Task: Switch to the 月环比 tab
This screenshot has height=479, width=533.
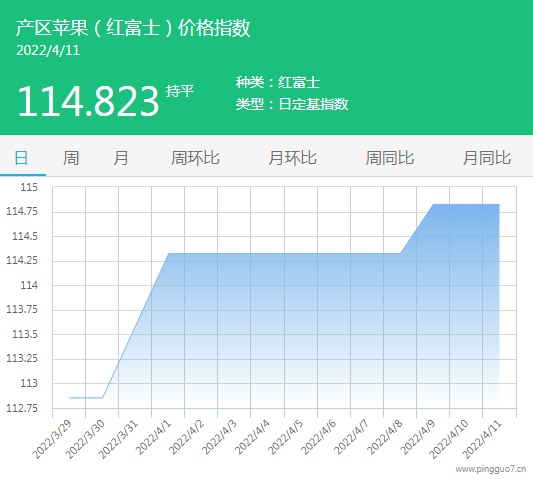Action: pos(292,158)
